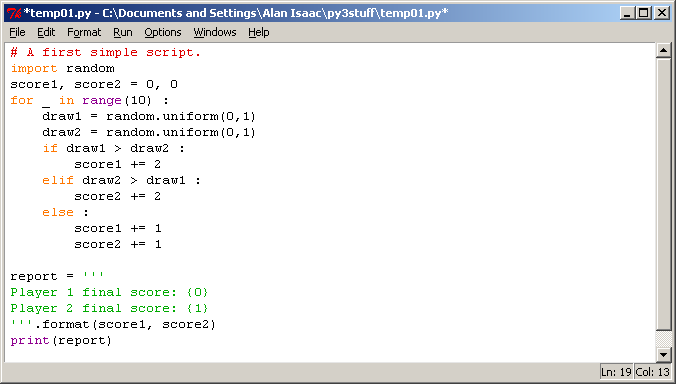Viewport: 677px width, 385px height.
Task: Click the vertical scrollbar thumb
Action: (x=663, y=194)
